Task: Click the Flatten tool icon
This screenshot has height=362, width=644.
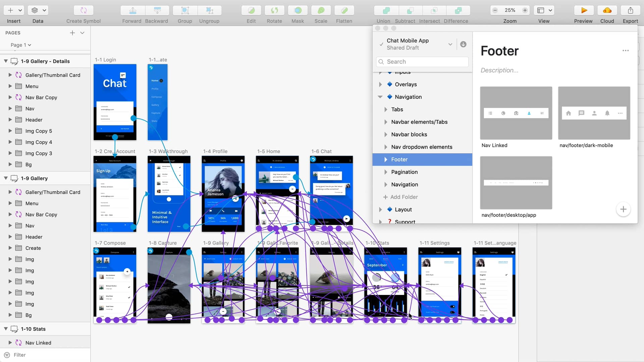Action: (344, 10)
